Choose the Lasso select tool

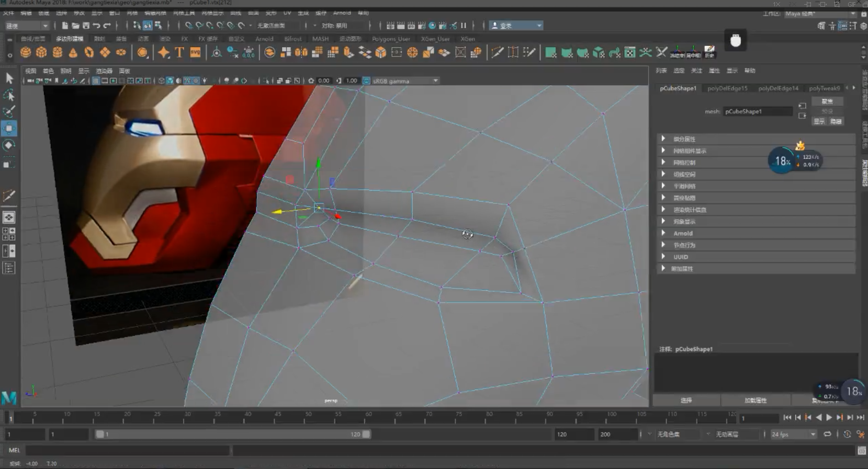coord(9,95)
